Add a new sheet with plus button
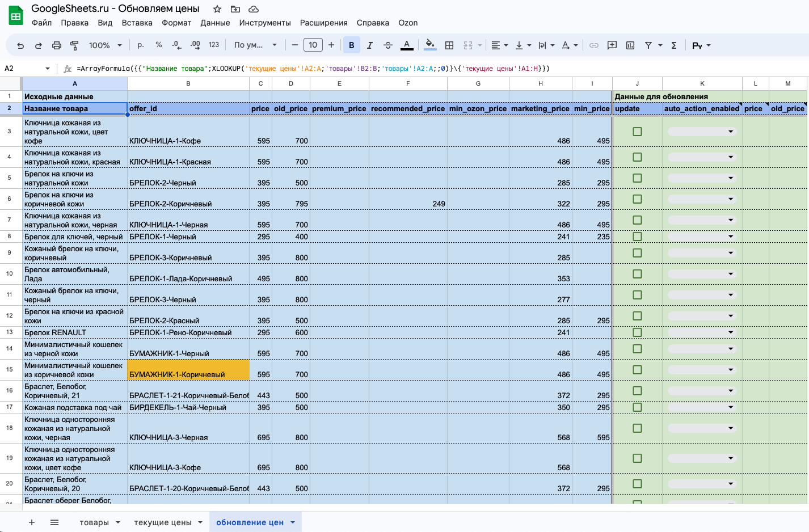 point(32,522)
